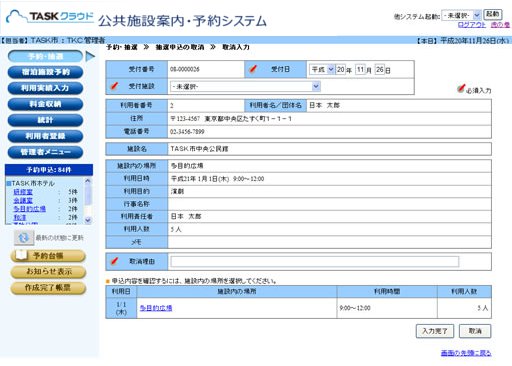The image size is (512, 366).
Task: Click the reception number 08-0000026
Action: [185, 69]
